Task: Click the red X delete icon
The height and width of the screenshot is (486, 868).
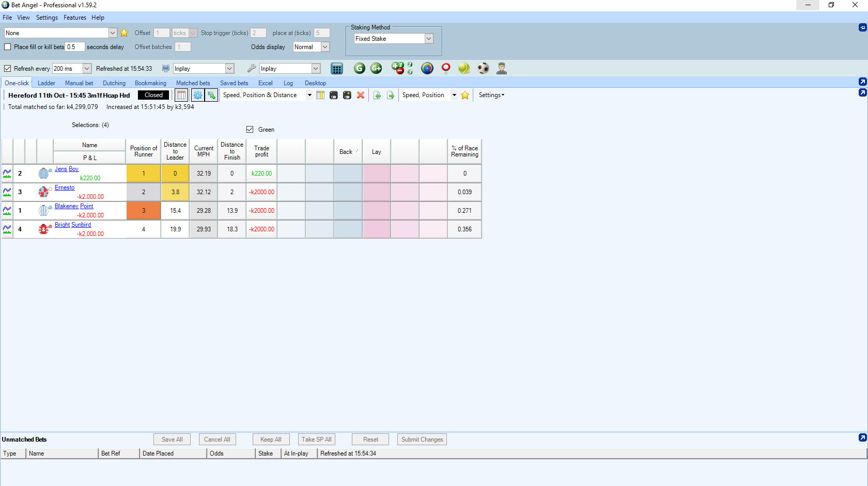Action: (x=361, y=95)
